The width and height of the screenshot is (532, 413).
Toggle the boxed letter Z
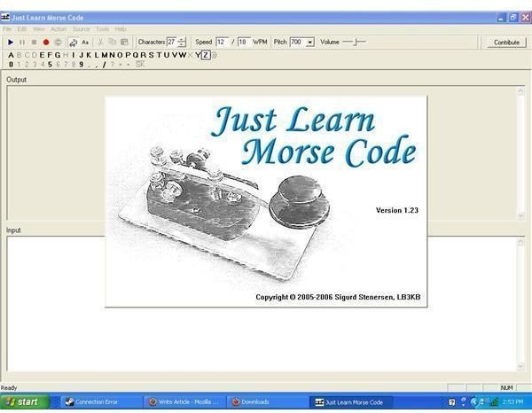click(x=206, y=55)
